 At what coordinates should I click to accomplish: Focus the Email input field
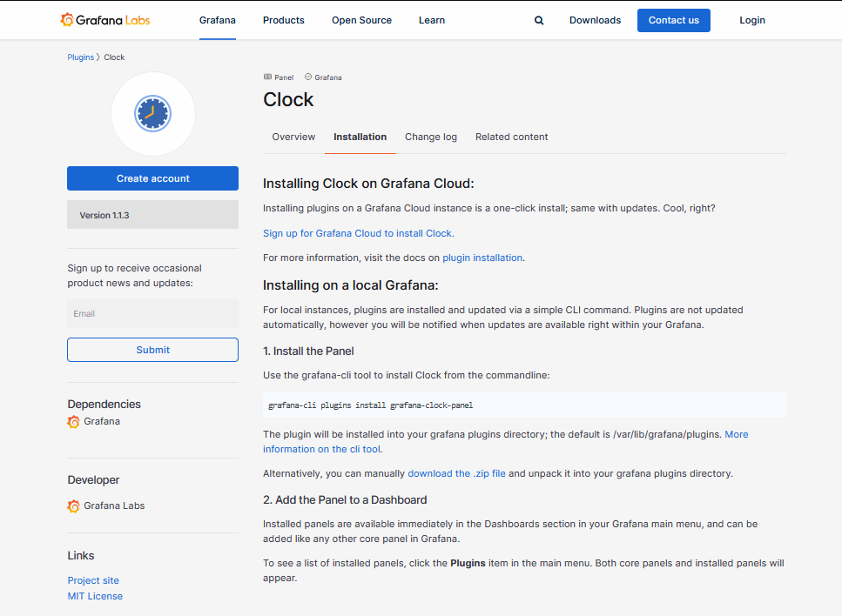pyautogui.click(x=152, y=314)
